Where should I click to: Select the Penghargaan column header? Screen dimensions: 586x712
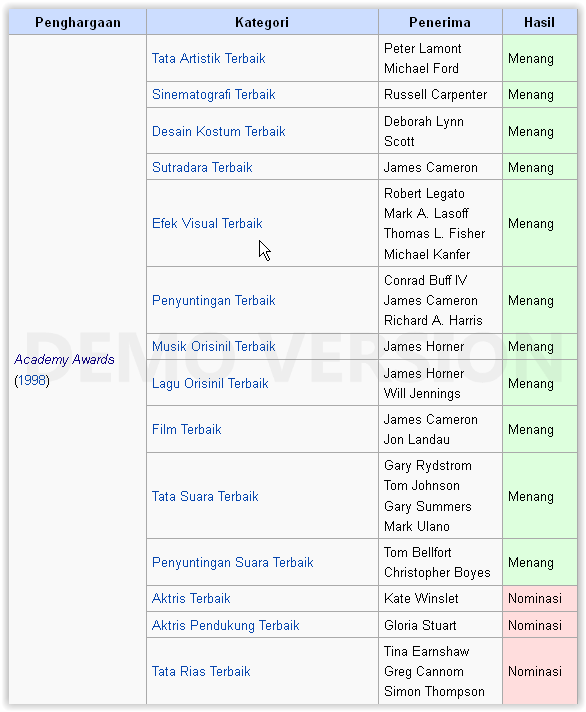[x=78, y=22]
